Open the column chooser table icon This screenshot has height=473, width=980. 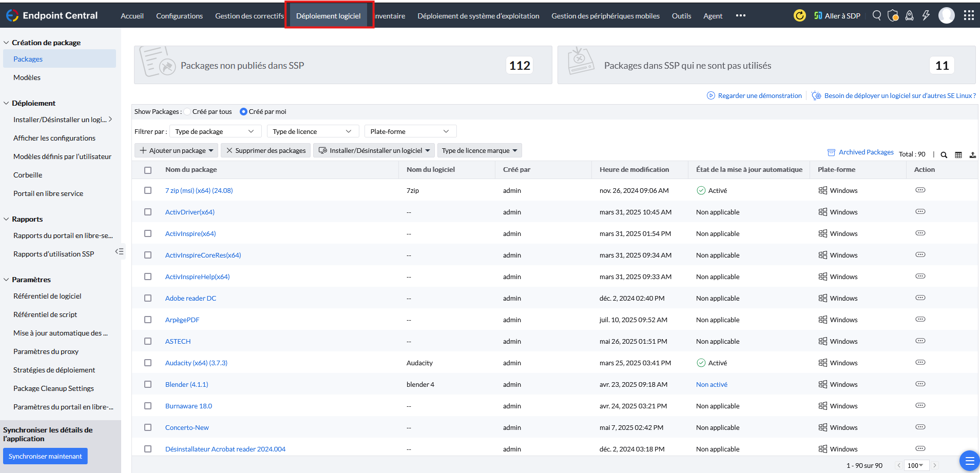point(958,155)
